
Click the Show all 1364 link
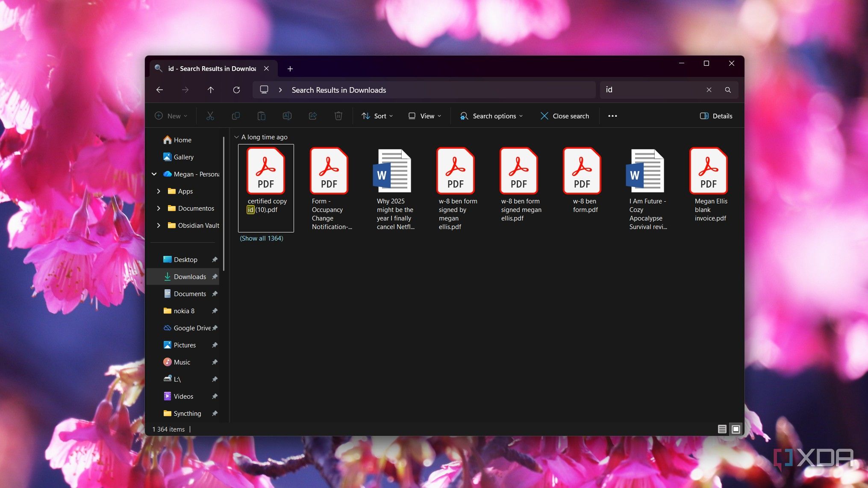262,238
